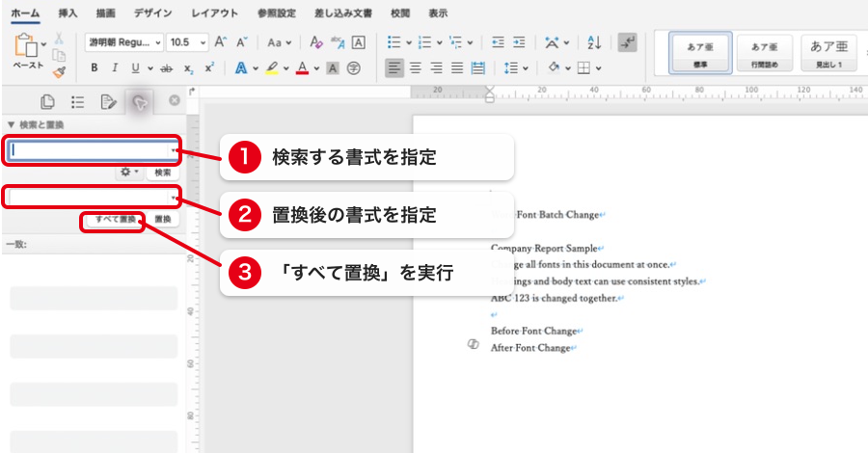This screenshot has width=868, height=453.
Task: Open line spacing options
Action: [x=511, y=68]
